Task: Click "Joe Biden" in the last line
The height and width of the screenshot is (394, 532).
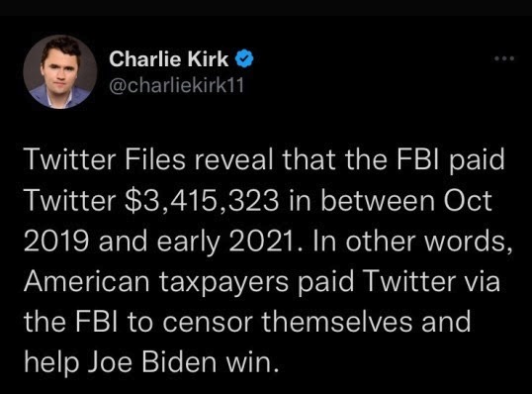Action: tap(152, 362)
